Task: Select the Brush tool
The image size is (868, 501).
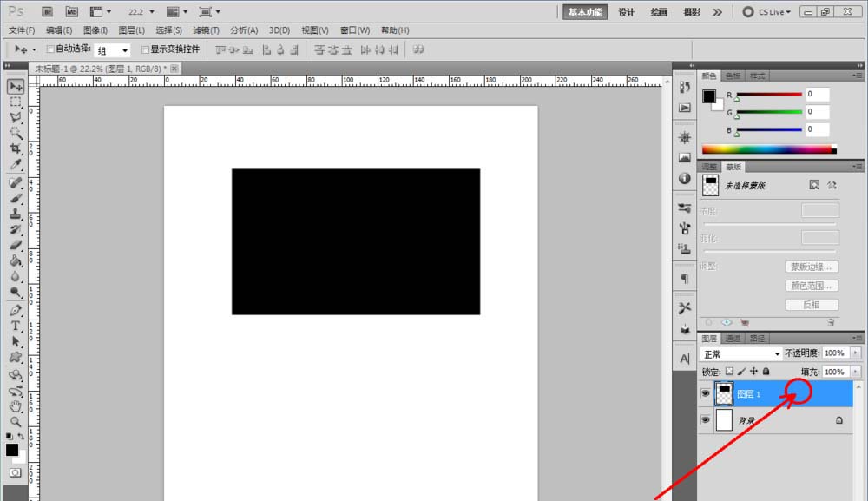Action: click(x=16, y=198)
